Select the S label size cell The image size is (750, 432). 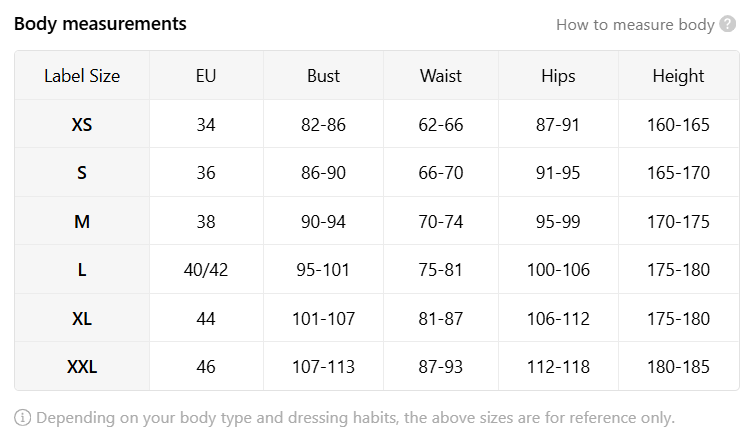coord(82,173)
